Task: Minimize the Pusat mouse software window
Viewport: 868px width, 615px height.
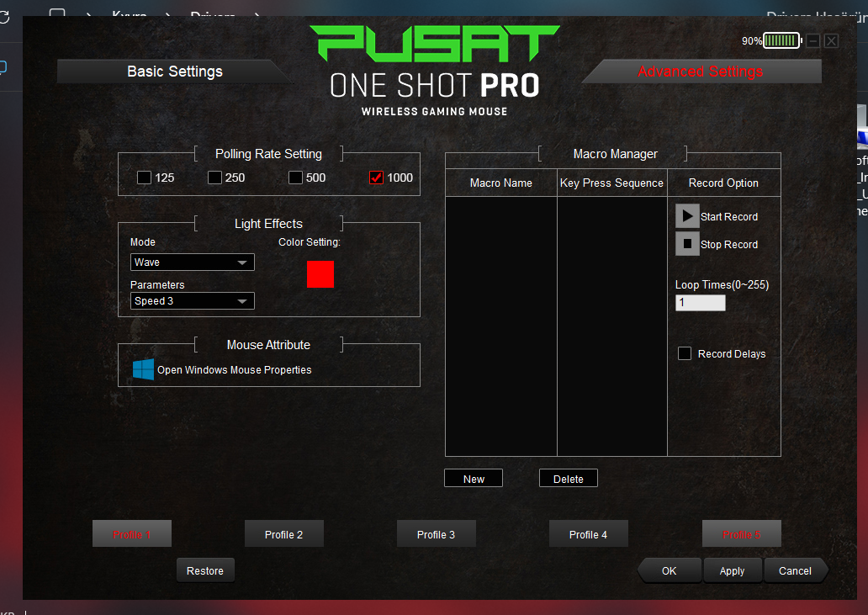Action: click(x=812, y=40)
